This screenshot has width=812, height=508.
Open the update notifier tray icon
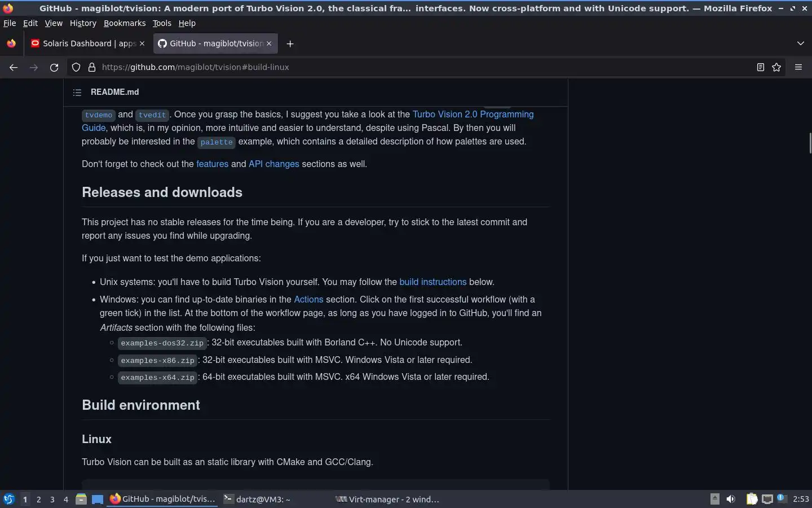pyautogui.click(x=782, y=498)
